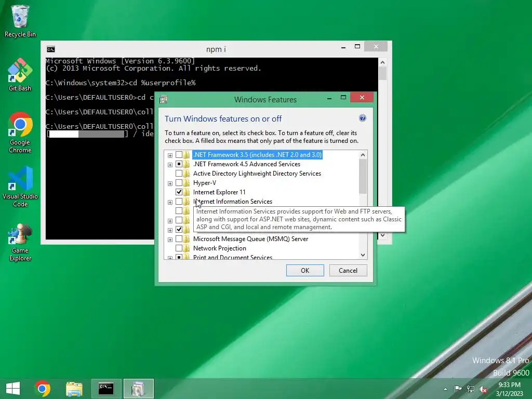Open File Explorer from the taskbar
This screenshot has width=532, height=399.
74,389
